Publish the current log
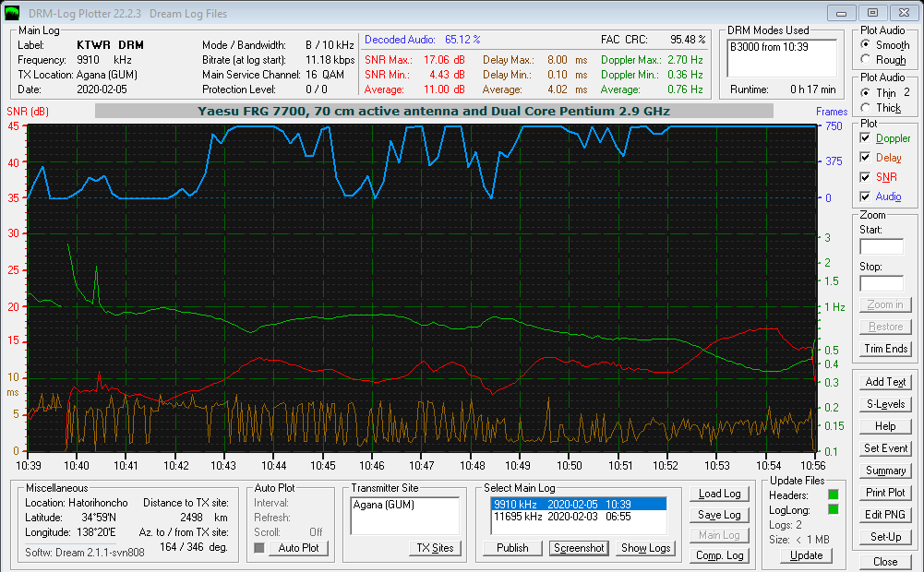The image size is (924, 572). [512, 548]
